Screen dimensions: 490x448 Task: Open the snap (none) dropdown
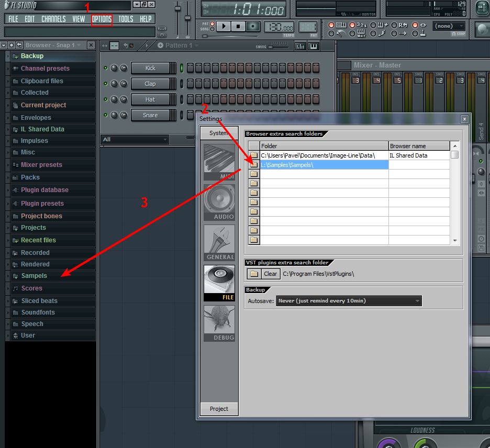coord(449,26)
